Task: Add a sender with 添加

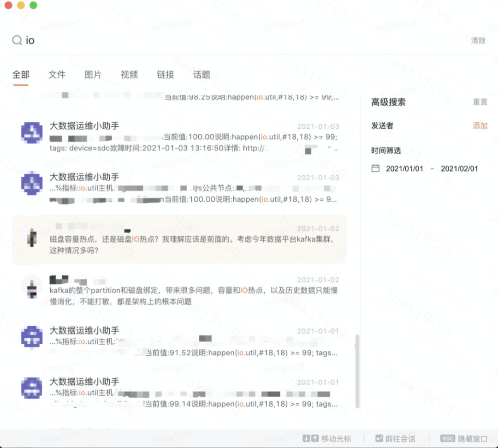Action: [x=480, y=126]
